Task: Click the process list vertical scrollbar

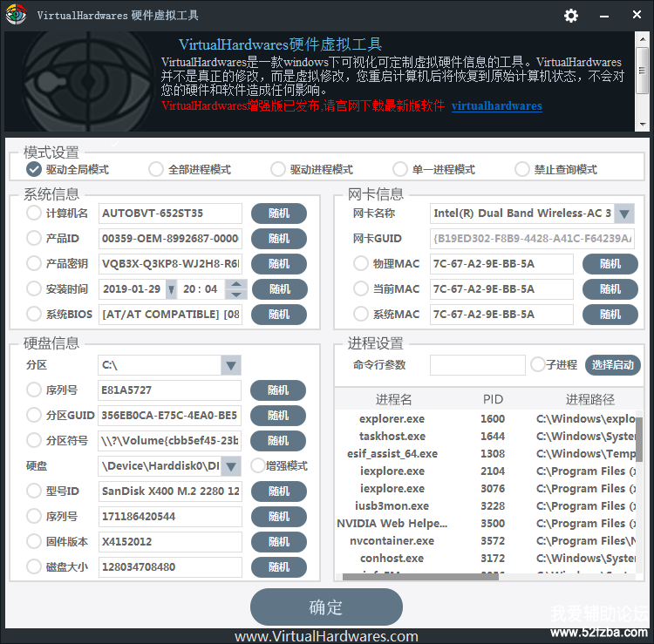Action: (639, 438)
